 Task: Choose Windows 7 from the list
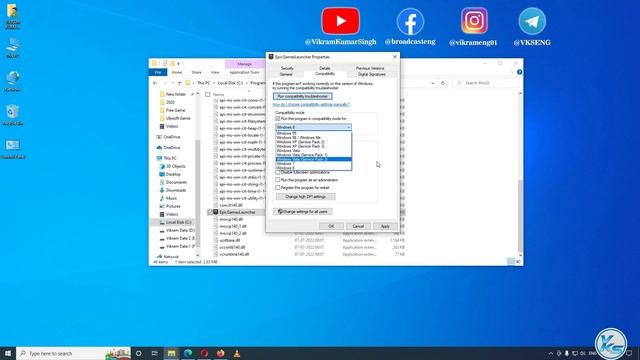(x=313, y=163)
